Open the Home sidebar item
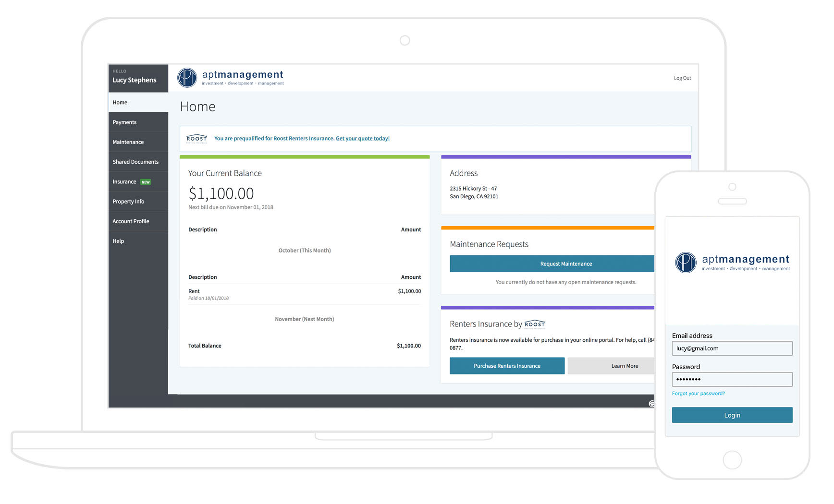 pos(120,103)
